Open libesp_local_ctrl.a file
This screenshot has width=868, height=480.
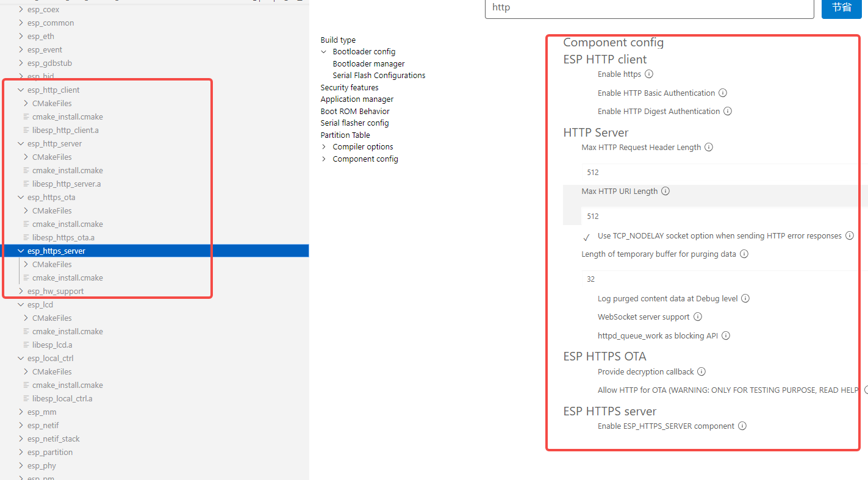pyautogui.click(x=62, y=398)
